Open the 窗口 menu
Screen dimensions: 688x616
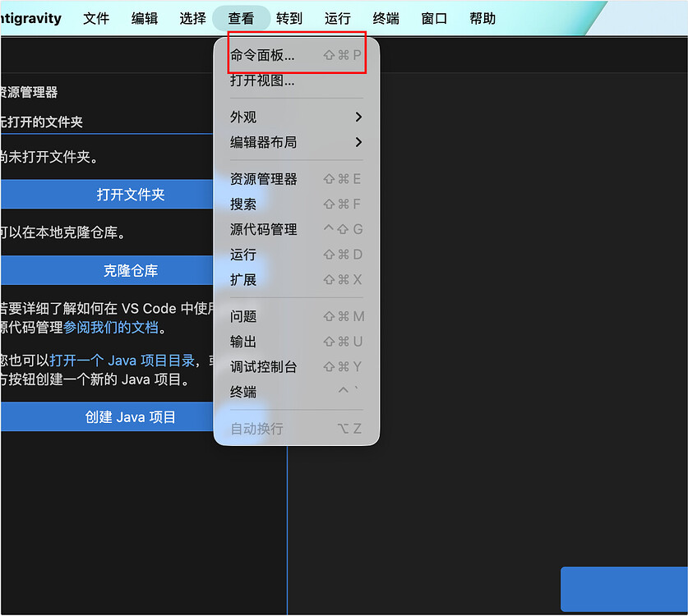pos(434,18)
